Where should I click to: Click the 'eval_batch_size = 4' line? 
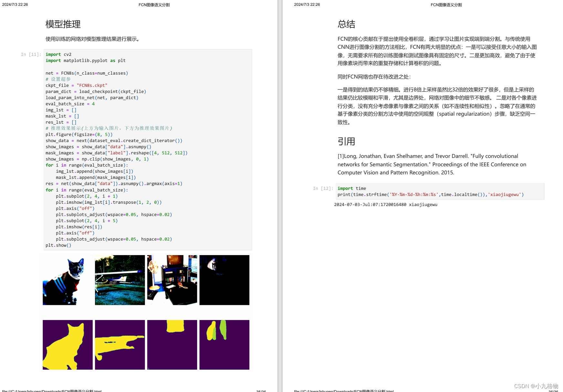(x=70, y=104)
